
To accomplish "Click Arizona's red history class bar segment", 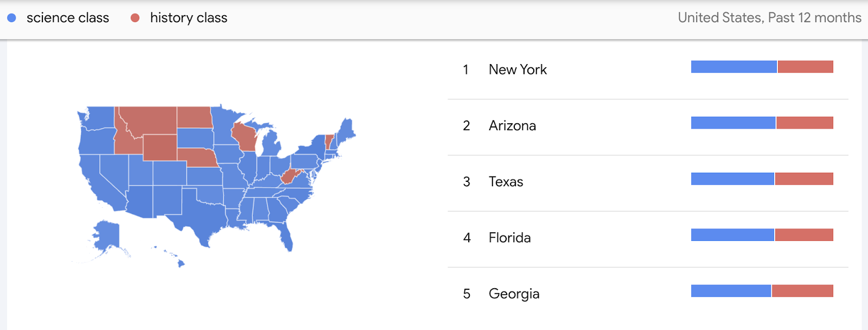I will [x=805, y=123].
